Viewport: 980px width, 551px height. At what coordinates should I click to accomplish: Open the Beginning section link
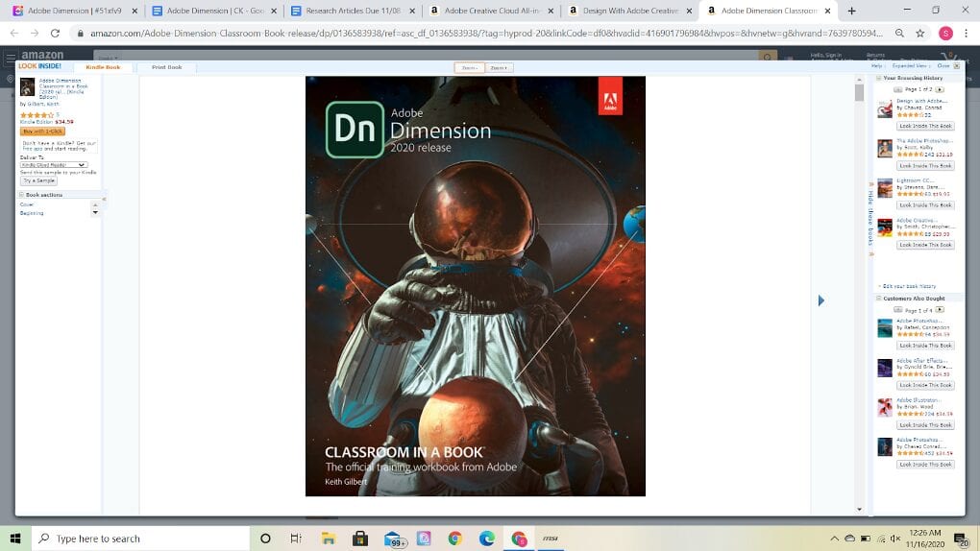tap(32, 213)
